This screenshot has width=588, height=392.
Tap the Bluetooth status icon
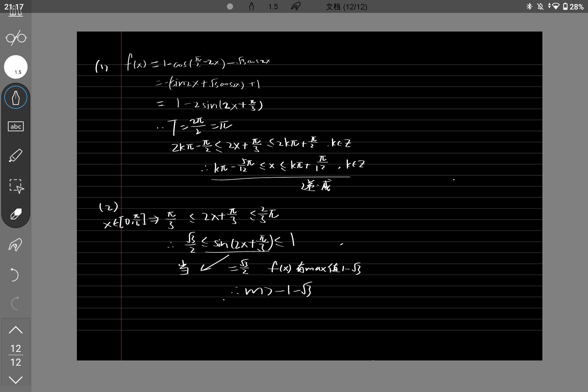(529, 6)
